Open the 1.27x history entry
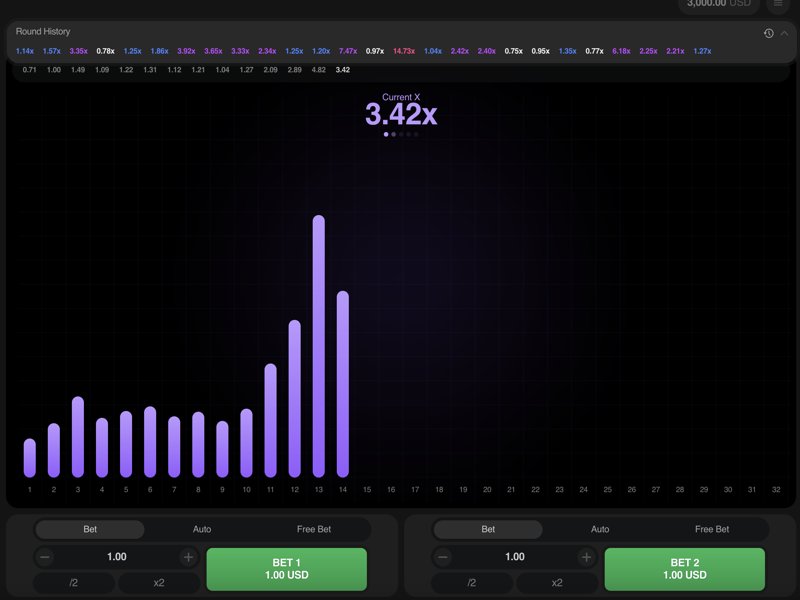800x600 pixels. [702, 51]
